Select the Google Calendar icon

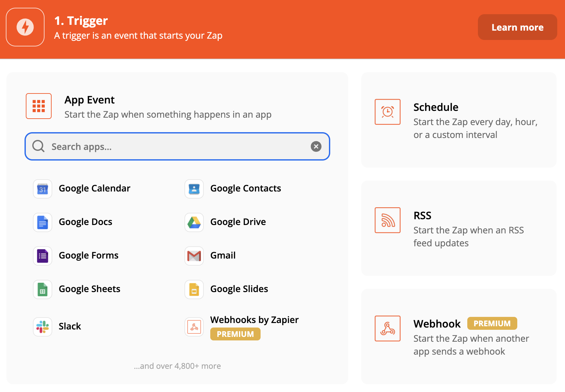(43, 189)
